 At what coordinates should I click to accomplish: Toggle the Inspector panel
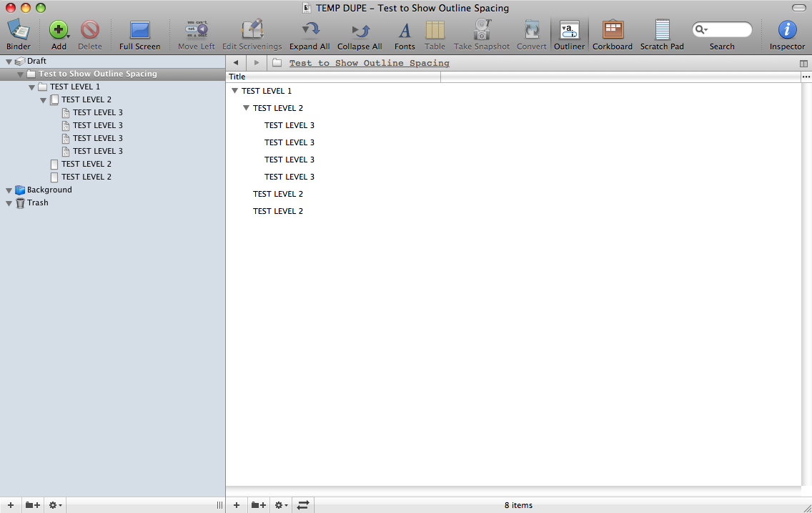(787, 30)
